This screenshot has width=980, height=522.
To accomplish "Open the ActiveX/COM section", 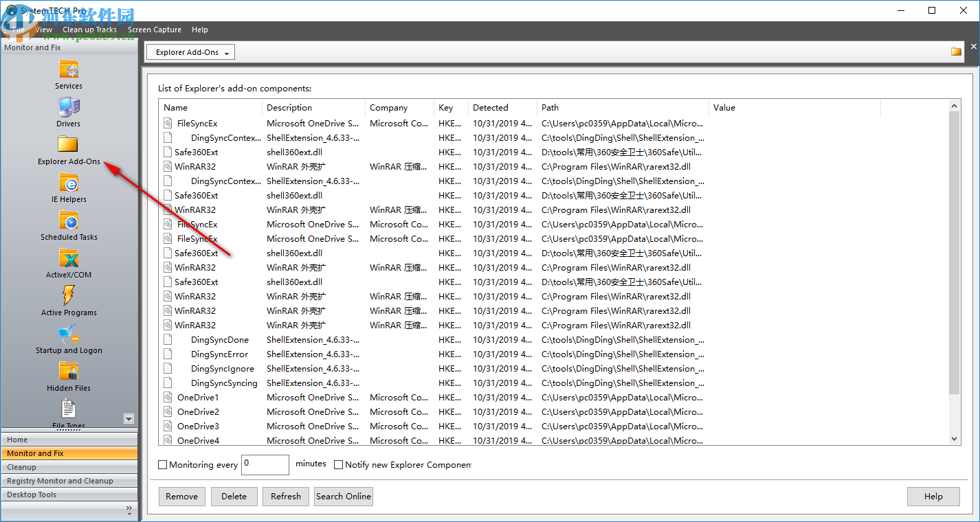I will click(x=69, y=262).
